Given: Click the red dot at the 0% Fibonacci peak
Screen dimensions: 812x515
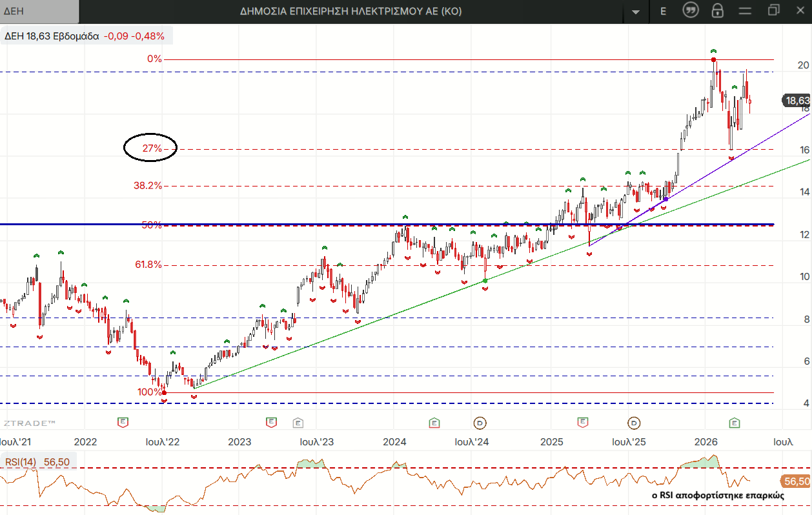Looking at the screenshot, I should (713, 60).
